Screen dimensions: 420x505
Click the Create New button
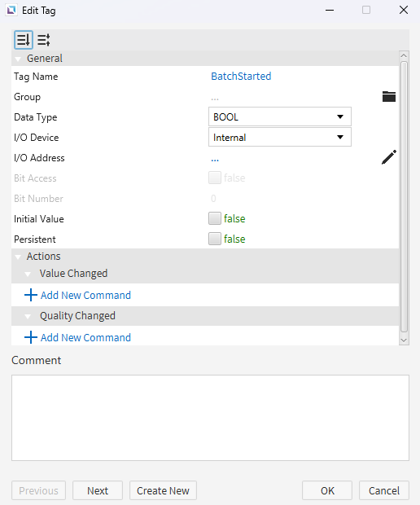(163, 490)
